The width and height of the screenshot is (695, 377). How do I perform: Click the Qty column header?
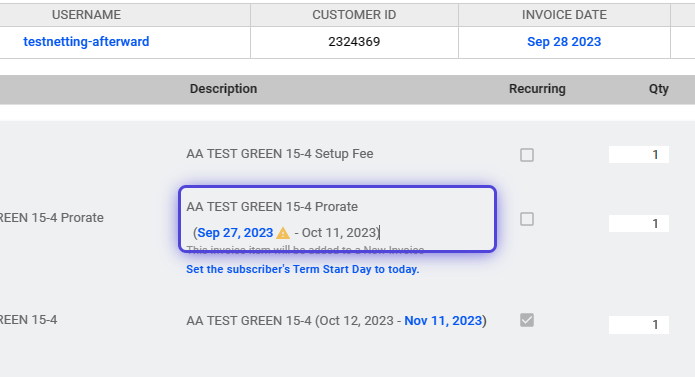pyautogui.click(x=659, y=89)
